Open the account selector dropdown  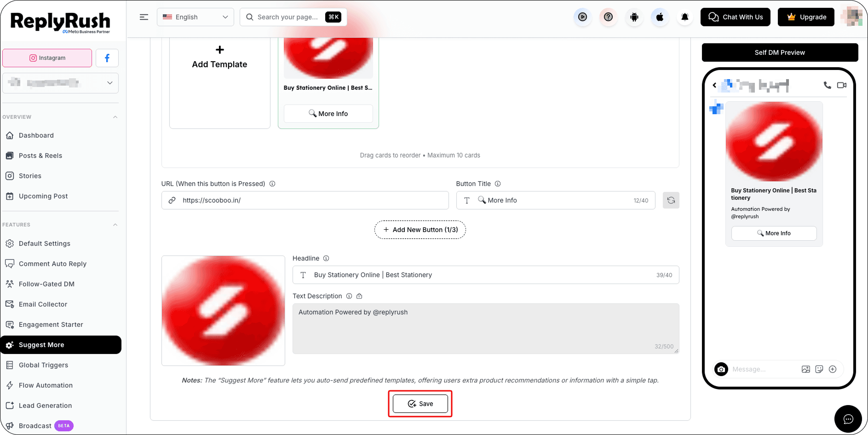[60, 83]
